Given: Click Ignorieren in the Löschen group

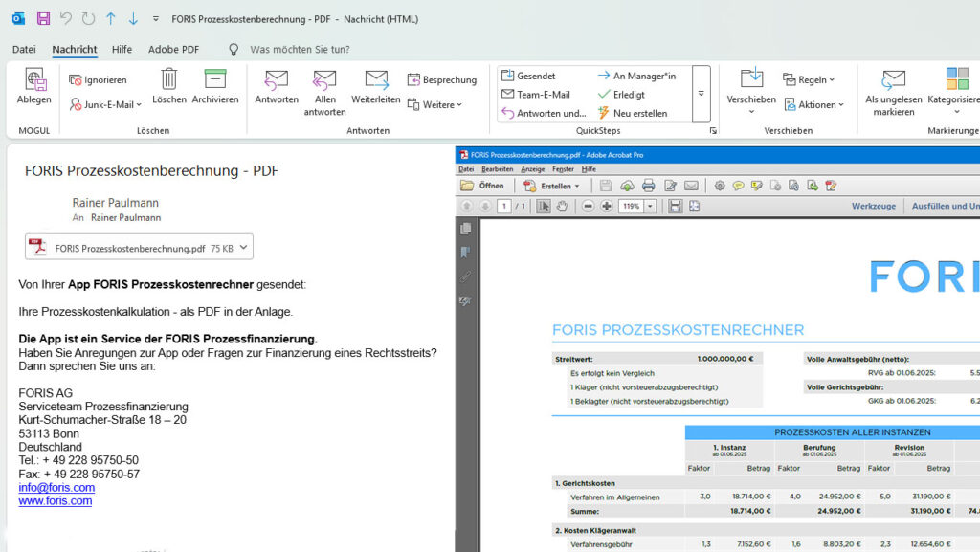Looking at the screenshot, I should coord(99,80).
